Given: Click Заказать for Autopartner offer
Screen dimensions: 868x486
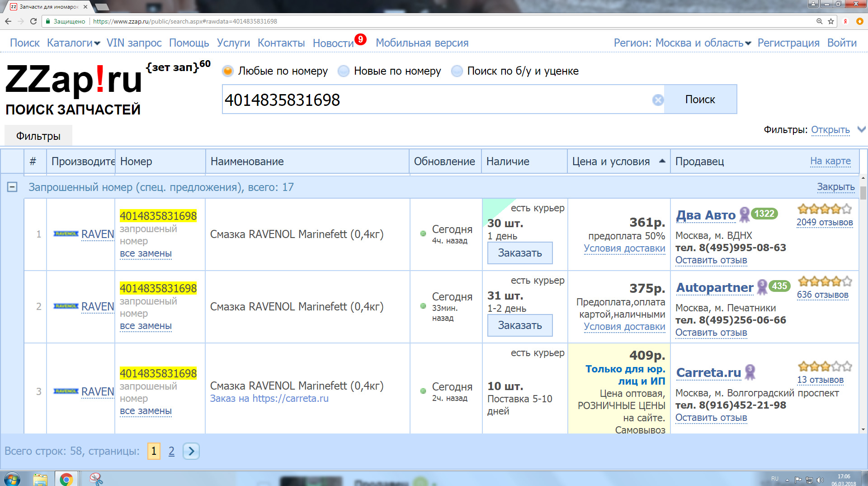Looking at the screenshot, I should (520, 325).
